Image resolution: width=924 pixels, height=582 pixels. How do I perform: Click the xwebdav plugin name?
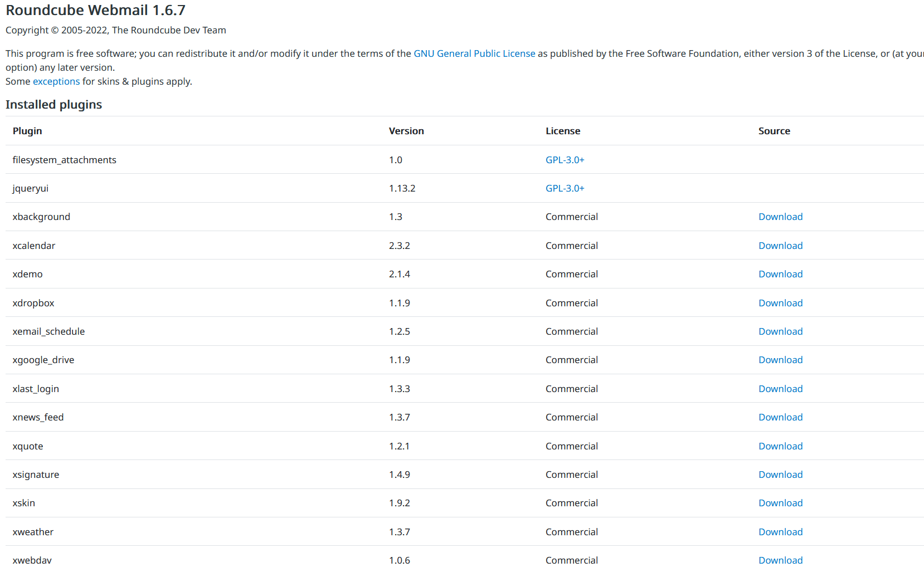[x=32, y=560]
